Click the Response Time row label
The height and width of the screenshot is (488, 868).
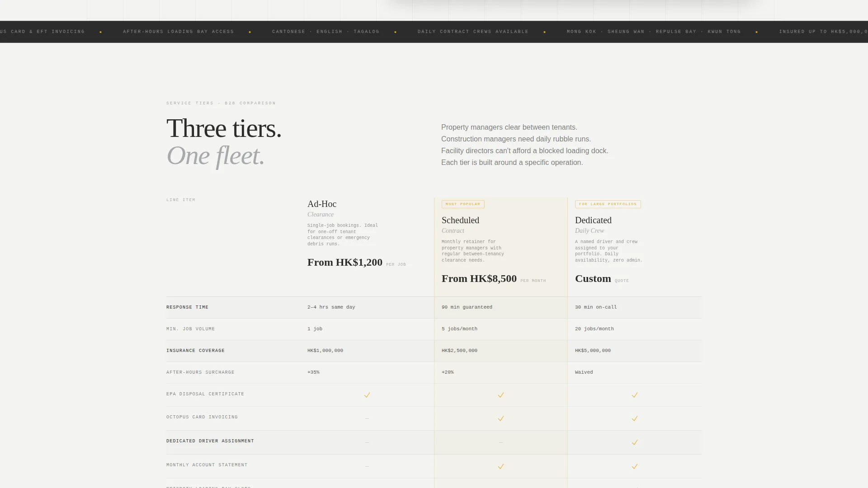[x=187, y=307]
